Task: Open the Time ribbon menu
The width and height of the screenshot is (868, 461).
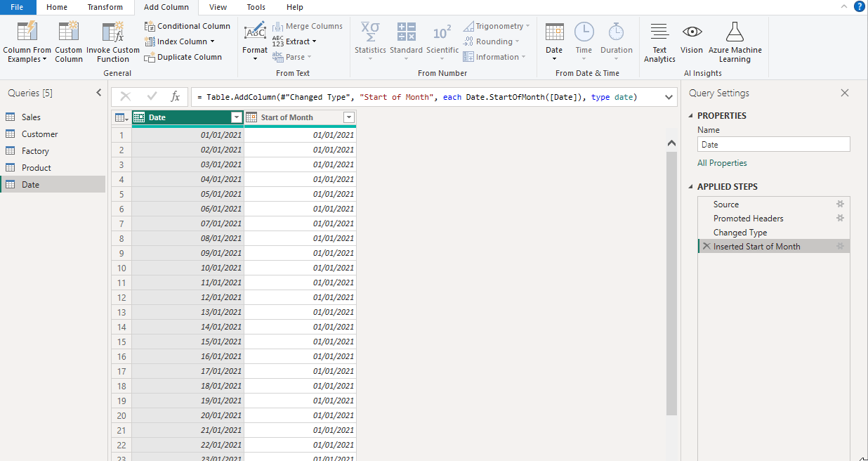Action: [584, 41]
